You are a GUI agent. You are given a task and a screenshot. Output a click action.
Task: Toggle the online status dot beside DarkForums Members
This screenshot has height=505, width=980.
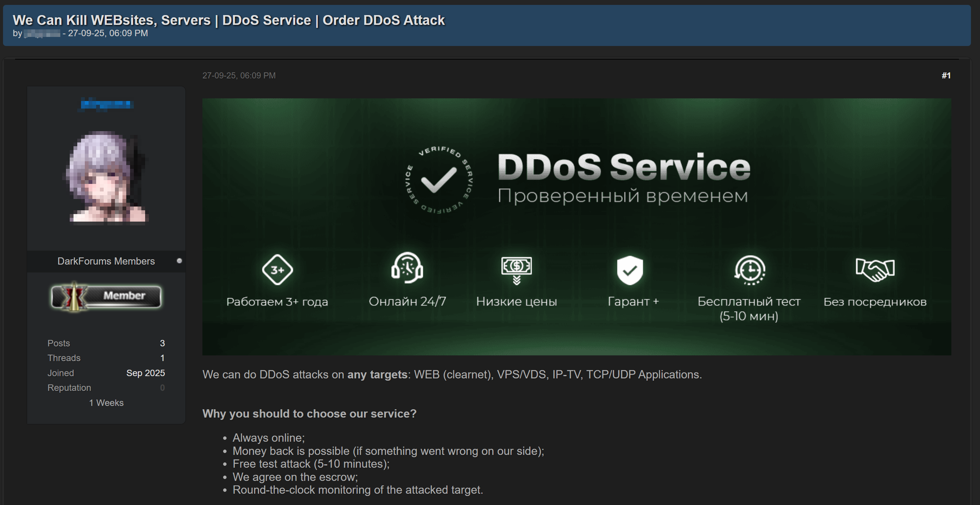(179, 261)
